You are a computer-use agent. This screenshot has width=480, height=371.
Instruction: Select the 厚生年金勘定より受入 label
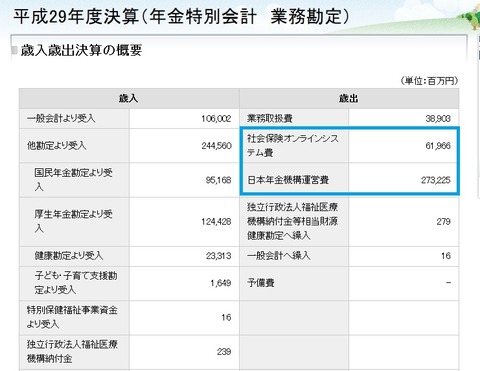click(x=73, y=221)
